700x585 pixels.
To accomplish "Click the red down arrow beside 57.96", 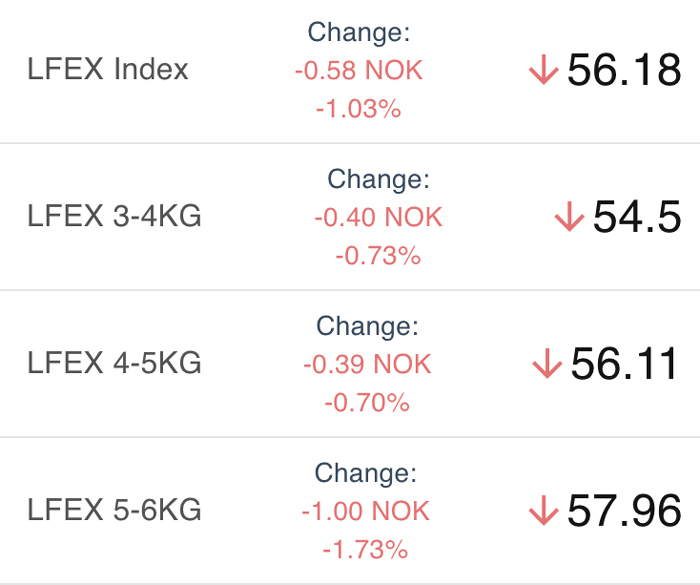I will coord(544,510).
